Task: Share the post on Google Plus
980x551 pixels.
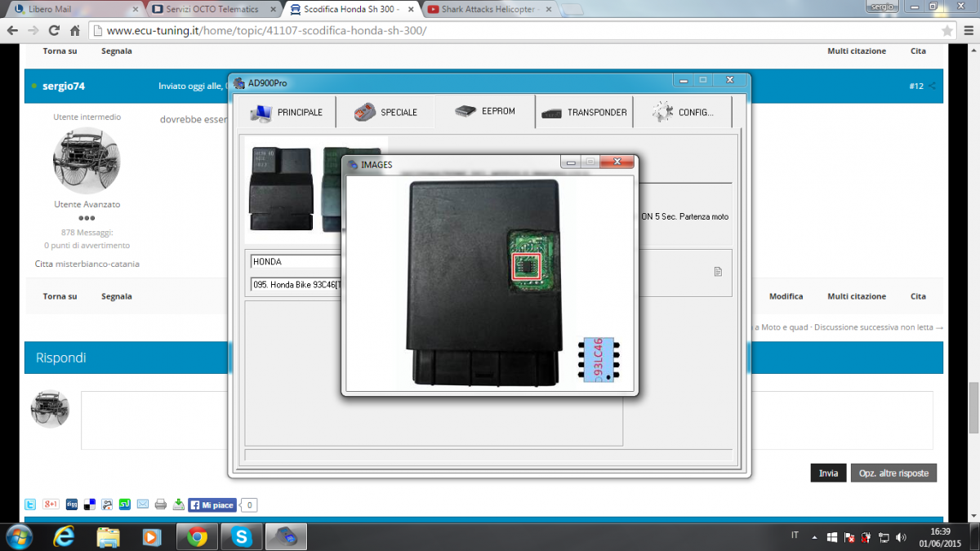Action: 51,504
